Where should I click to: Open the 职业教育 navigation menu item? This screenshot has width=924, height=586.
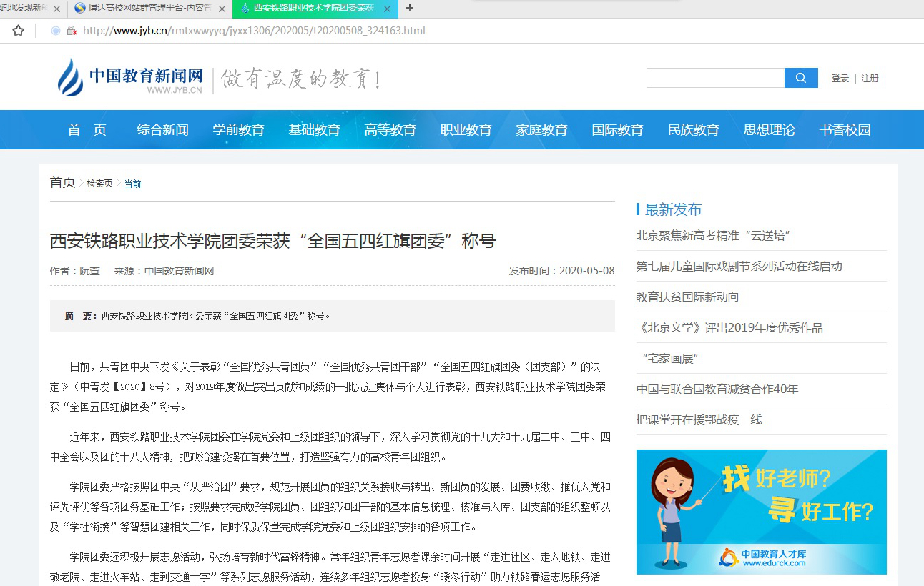pos(466,130)
